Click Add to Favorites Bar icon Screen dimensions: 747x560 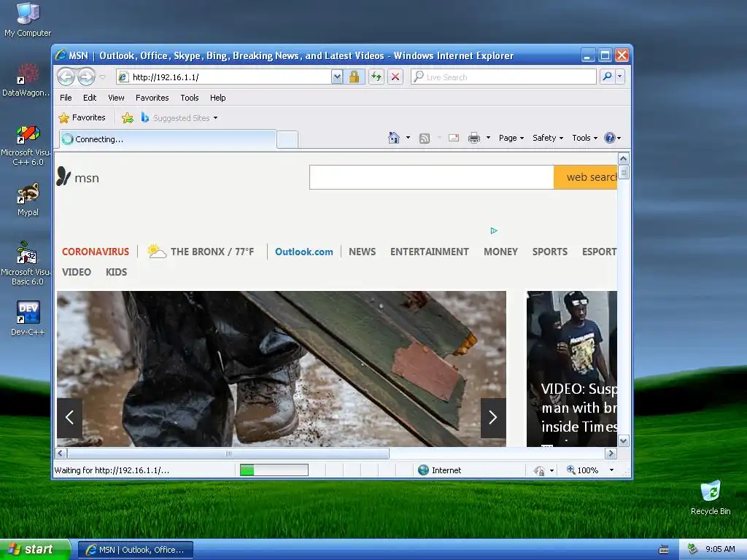(127, 117)
